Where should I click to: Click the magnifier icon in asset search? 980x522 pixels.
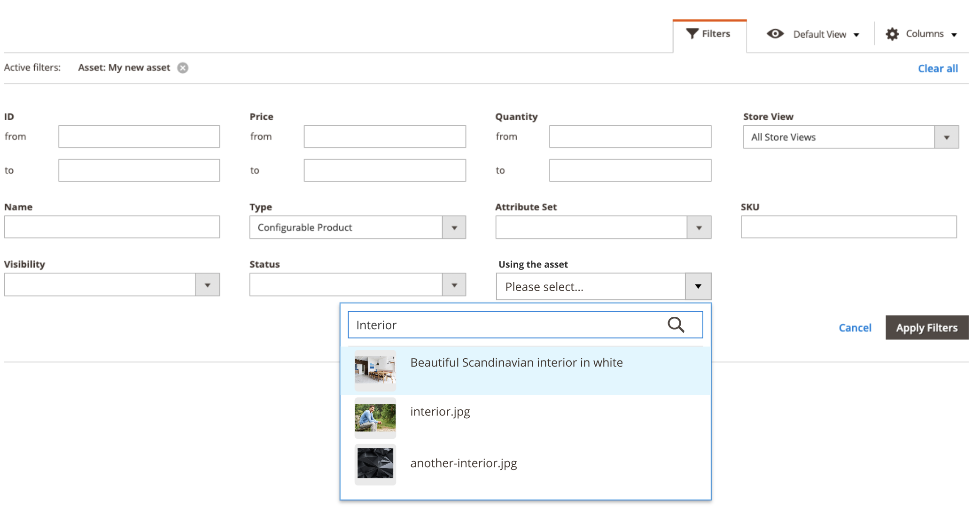676,325
